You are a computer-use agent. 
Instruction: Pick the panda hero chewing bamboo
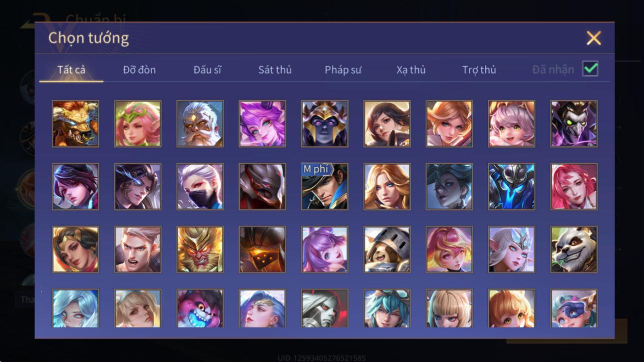coord(574,250)
